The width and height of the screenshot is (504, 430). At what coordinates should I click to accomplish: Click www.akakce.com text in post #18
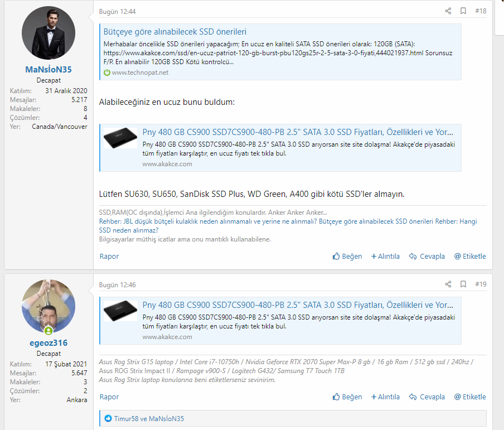click(x=167, y=164)
